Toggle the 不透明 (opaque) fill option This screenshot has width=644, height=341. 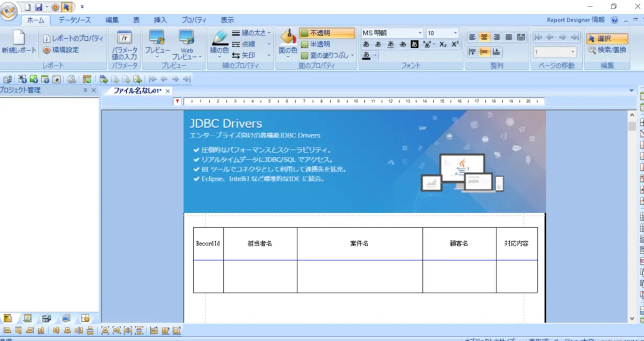[x=327, y=33]
